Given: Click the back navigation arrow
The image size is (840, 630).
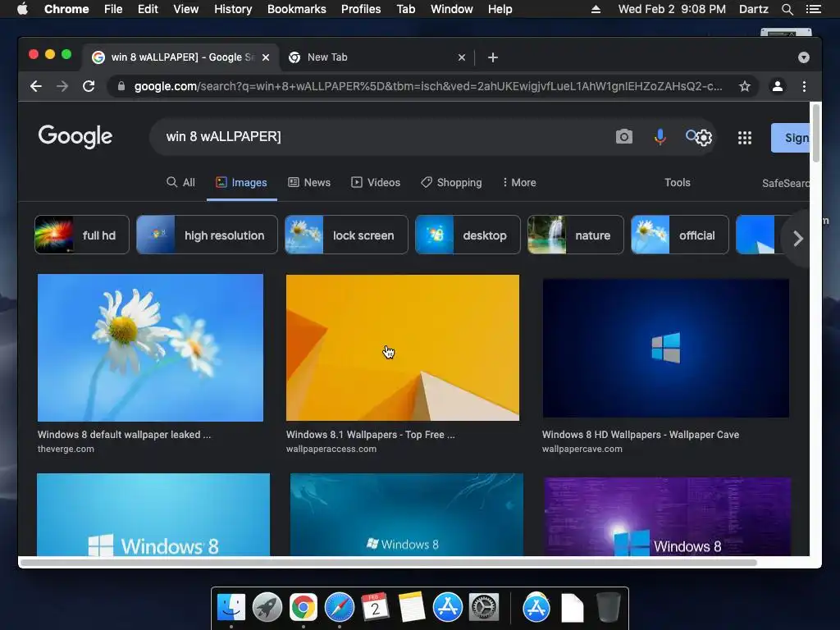Looking at the screenshot, I should [36, 86].
